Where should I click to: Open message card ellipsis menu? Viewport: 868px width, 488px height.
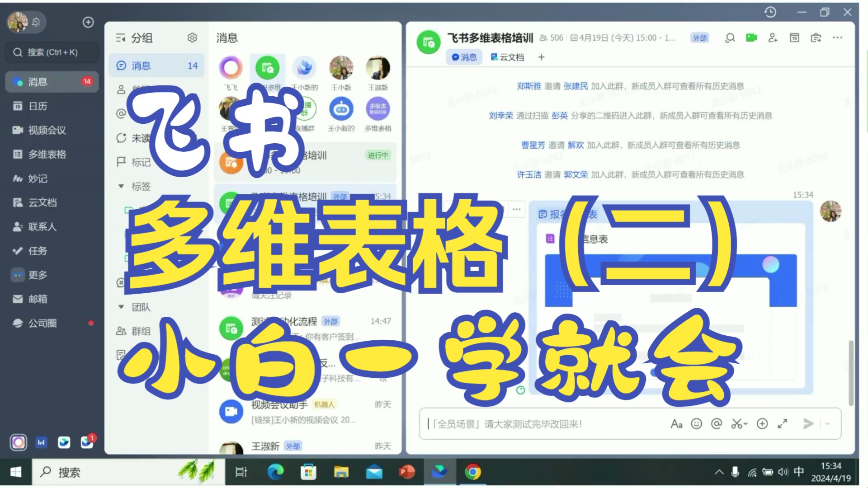tap(516, 209)
